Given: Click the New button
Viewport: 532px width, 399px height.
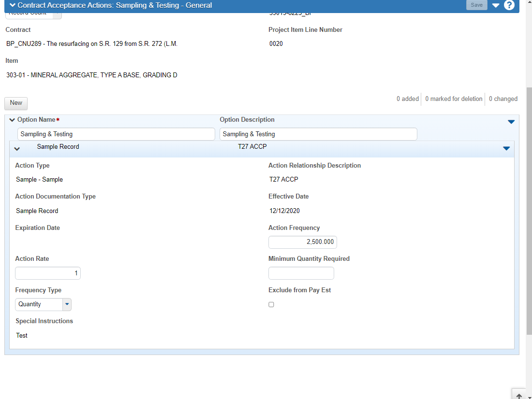Looking at the screenshot, I should pyautogui.click(x=16, y=103).
